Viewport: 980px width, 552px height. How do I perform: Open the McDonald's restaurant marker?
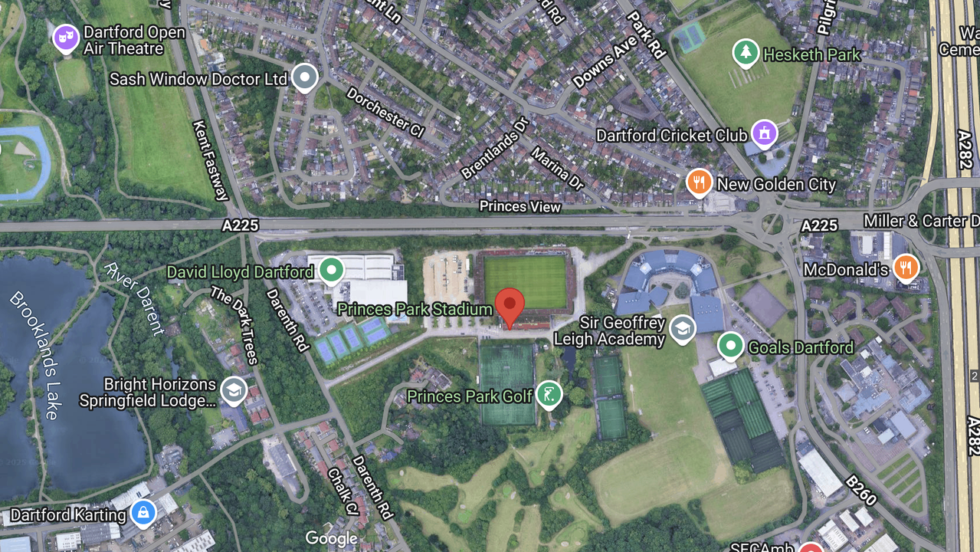click(906, 268)
